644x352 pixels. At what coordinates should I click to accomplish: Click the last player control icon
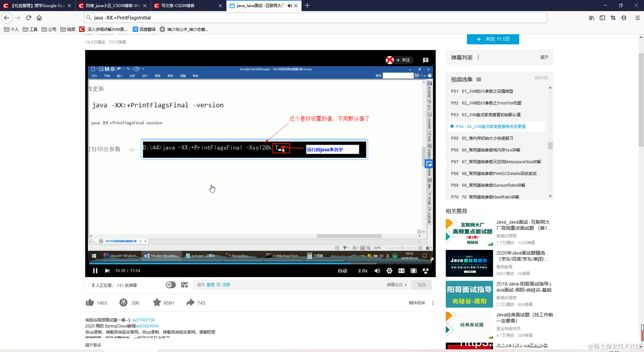click(x=426, y=271)
